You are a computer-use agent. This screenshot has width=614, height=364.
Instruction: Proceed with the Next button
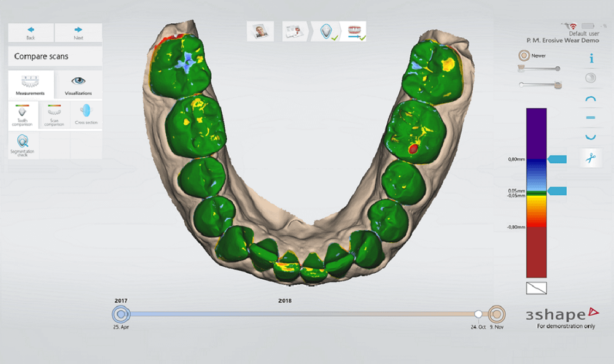79,32
